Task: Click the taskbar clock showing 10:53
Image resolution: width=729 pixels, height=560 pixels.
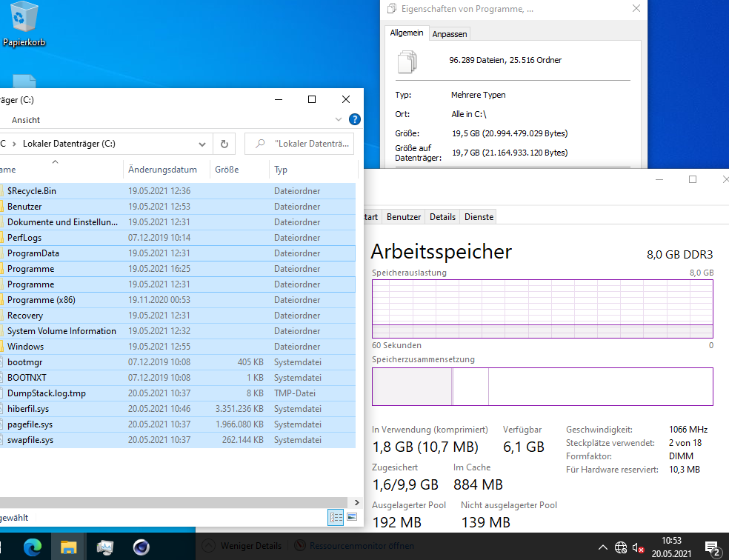Action: 671,547
